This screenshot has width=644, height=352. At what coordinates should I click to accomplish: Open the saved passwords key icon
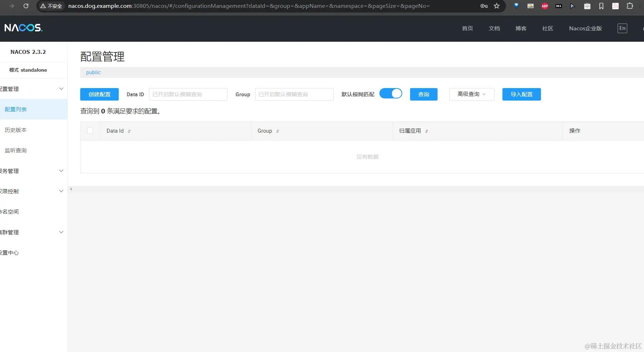point(484,6)
